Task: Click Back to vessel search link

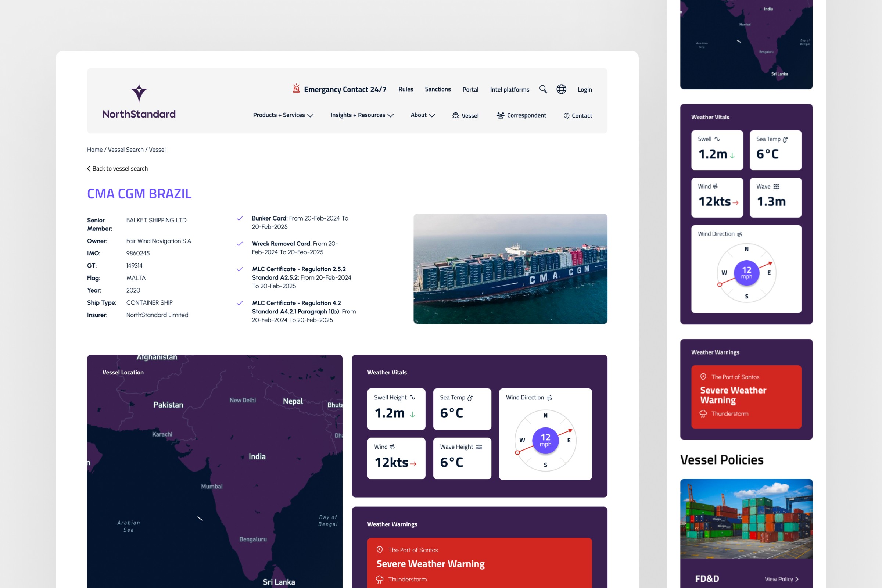Action: coord(117,169)
